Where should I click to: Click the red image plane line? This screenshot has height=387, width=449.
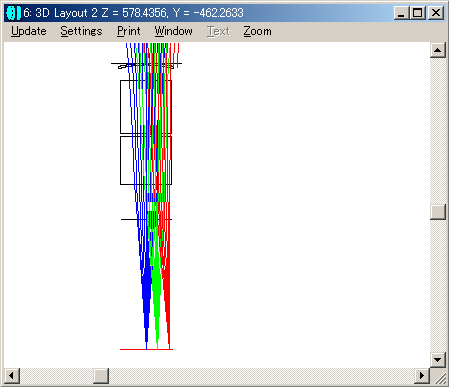pos(146,349)
